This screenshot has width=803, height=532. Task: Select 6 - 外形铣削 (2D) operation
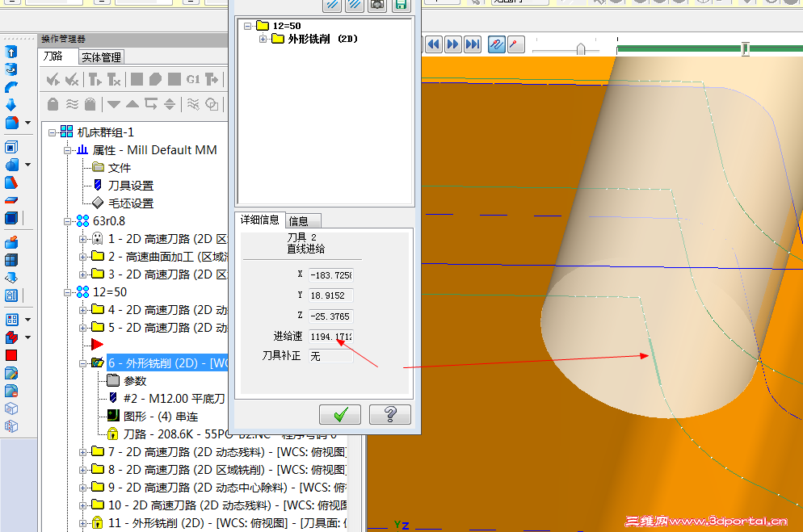(x=167, y=363)
